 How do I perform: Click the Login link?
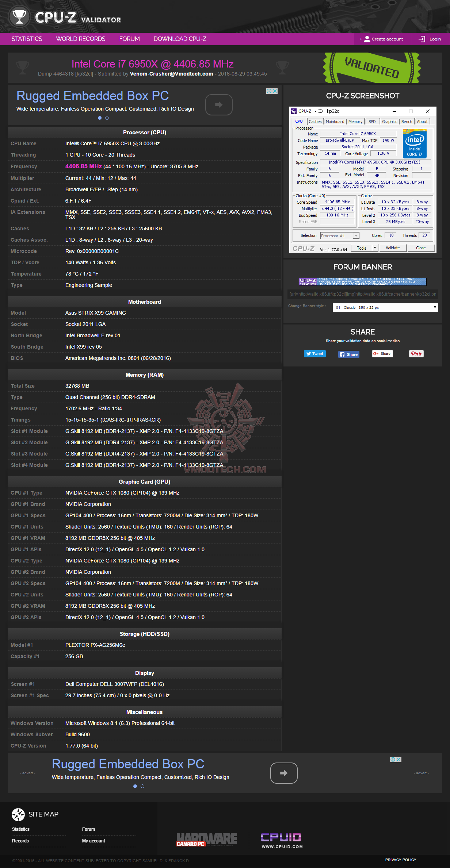pyautogui.click(x=435, y=39)
